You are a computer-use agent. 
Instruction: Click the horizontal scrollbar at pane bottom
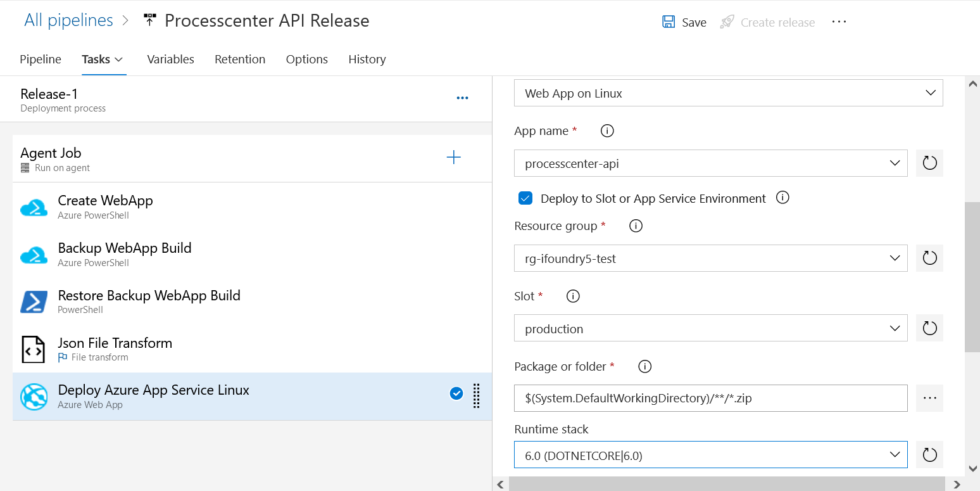tap(727, 484)
